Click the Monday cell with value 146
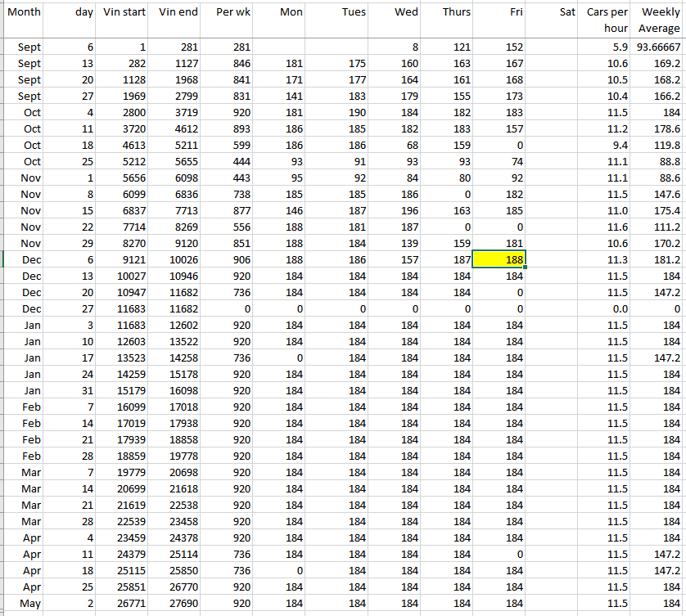 (x=281, y=210)
